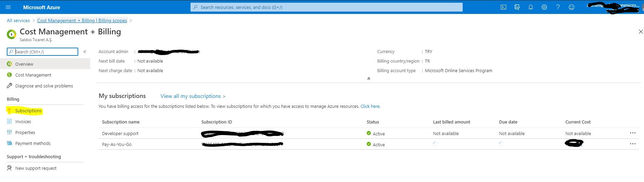Click the Current Cost column header

coord(578,122)
